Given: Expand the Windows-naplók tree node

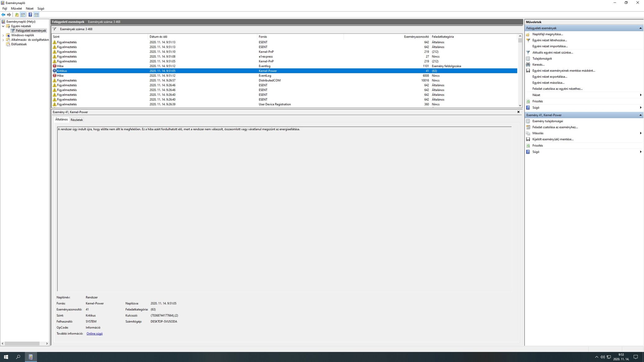Looking at the screenshot, I should point(3,35).
